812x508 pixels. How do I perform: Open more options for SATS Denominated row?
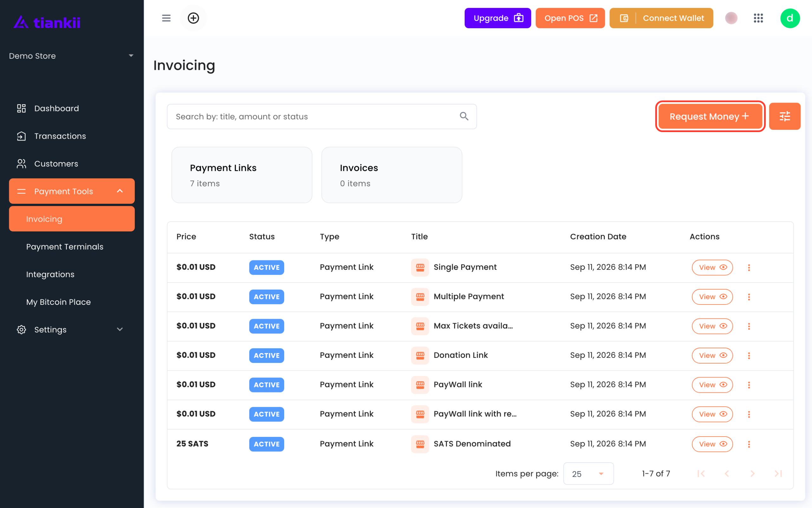[x=749, y=444]
